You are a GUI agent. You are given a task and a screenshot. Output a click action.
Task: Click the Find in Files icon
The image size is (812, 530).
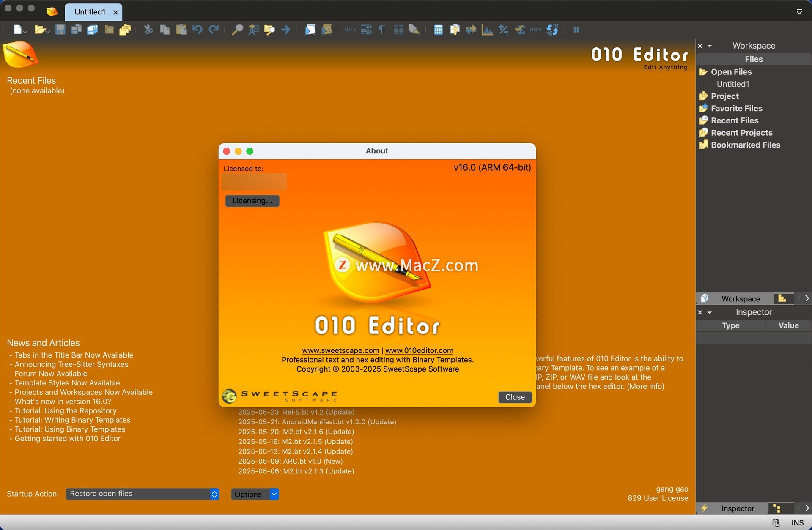coord(269,30)
